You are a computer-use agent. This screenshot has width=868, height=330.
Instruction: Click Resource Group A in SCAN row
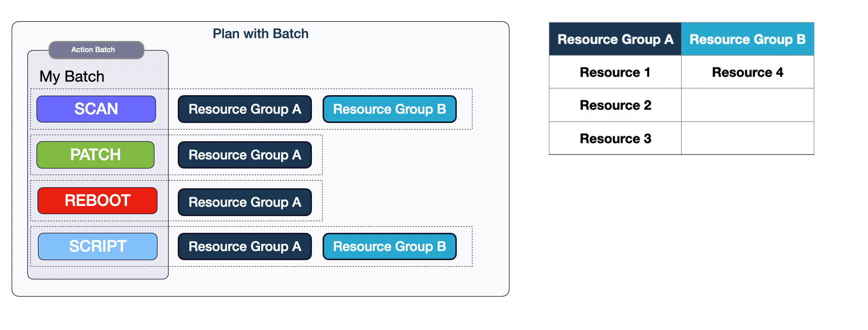pyautogui.click(x=245, y=109)
